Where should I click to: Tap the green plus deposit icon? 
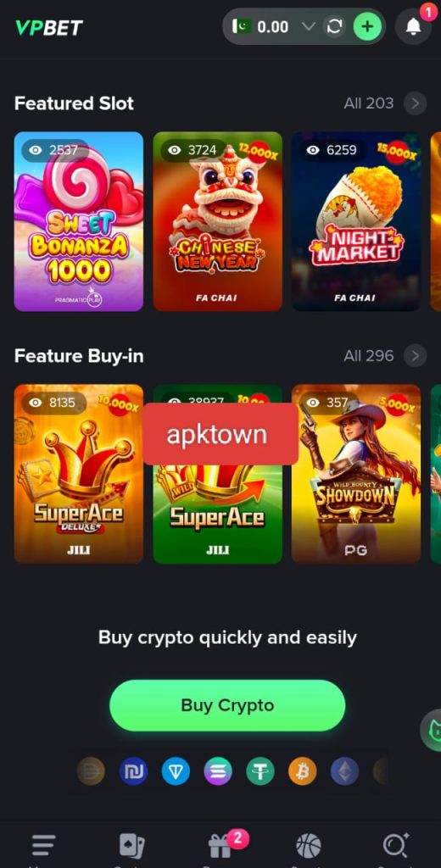[367, 26]
